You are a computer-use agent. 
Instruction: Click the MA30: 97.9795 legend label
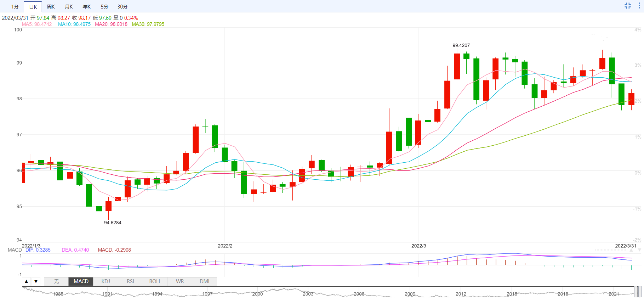[148, 24]
